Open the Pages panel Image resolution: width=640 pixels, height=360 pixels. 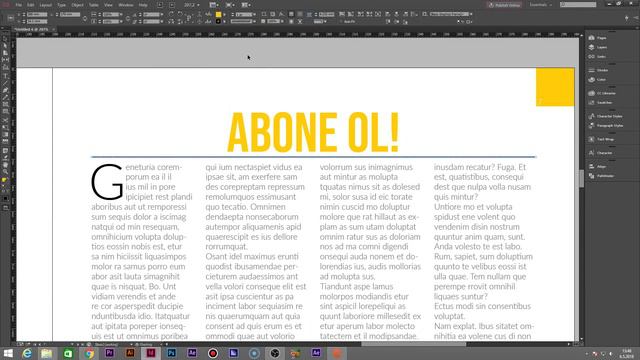(x=598, y=38)
